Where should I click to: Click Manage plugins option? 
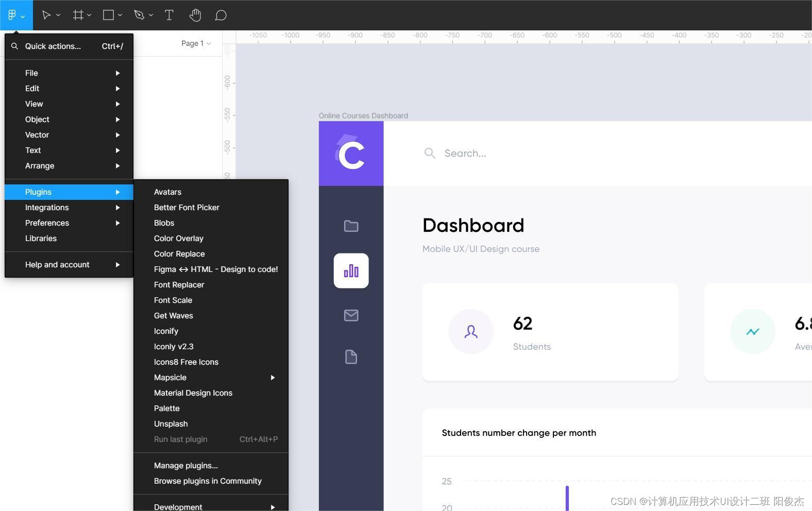[211, 466]
